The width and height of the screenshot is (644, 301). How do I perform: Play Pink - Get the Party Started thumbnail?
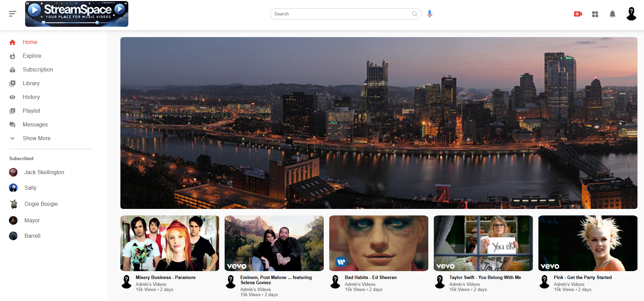click(588, 243)
